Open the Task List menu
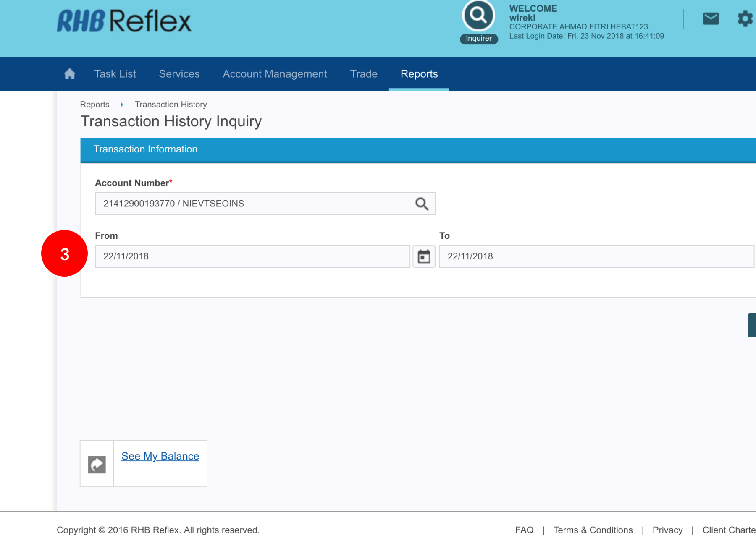This screenshot has height=554, width=756. click(115, 74)
